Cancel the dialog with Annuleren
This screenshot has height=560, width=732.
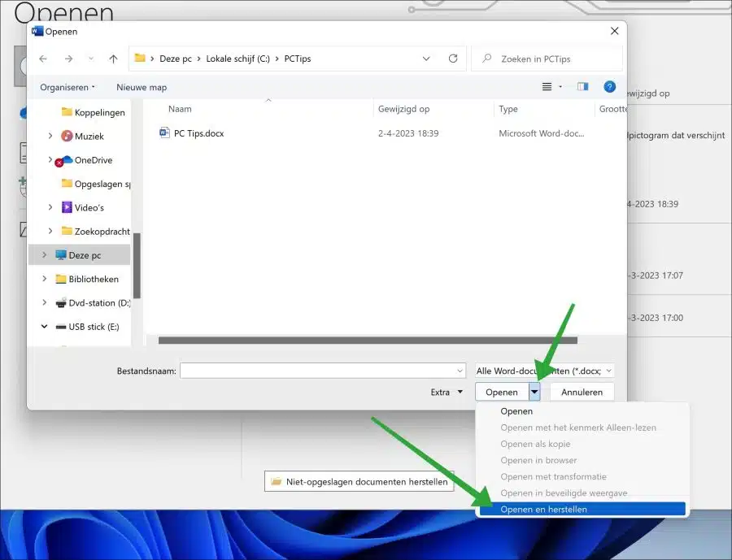tap(582, 392)
